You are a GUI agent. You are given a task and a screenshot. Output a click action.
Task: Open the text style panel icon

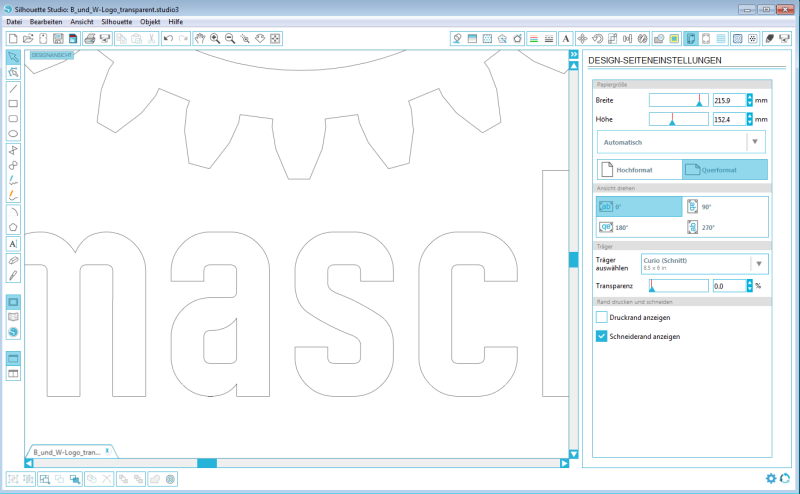566,39
